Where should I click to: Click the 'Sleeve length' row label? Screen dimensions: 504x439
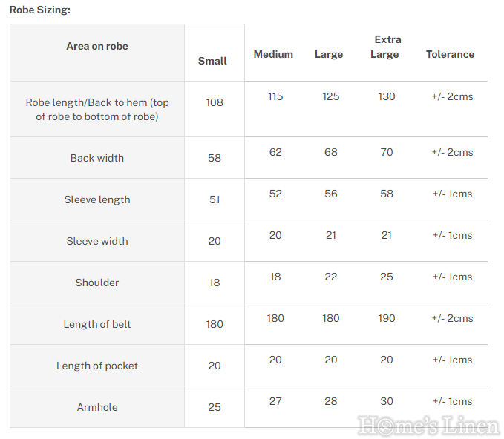97,199
